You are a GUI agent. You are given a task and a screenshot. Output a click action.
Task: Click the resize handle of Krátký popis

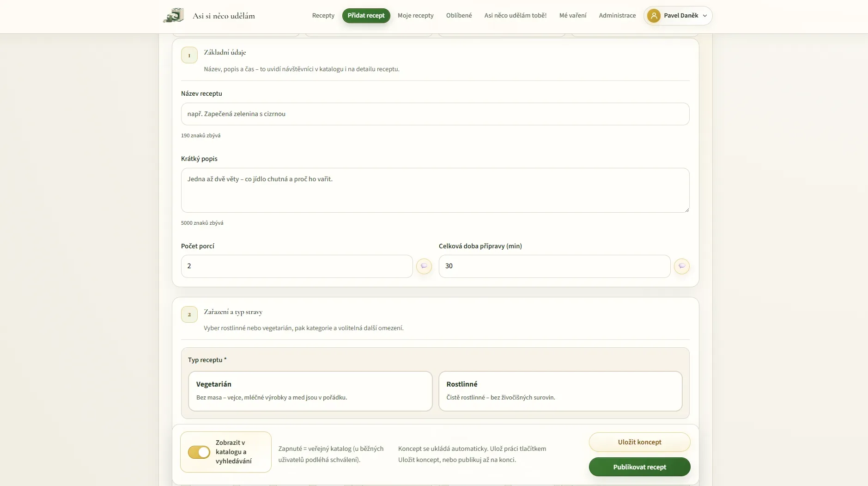[686, 210]
